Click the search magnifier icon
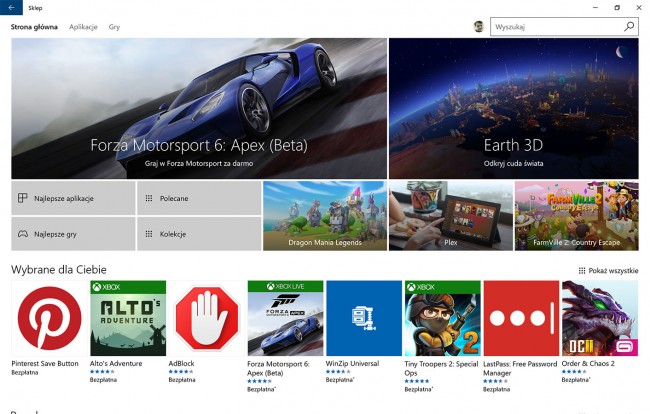Screen dimensions: 650x414 tap(629, 27)
